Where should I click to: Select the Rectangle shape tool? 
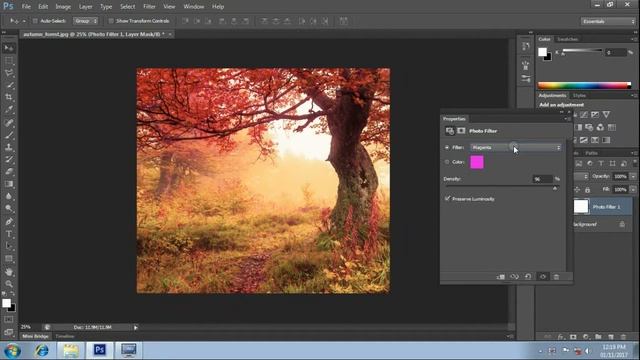click(x=9, y=259)
